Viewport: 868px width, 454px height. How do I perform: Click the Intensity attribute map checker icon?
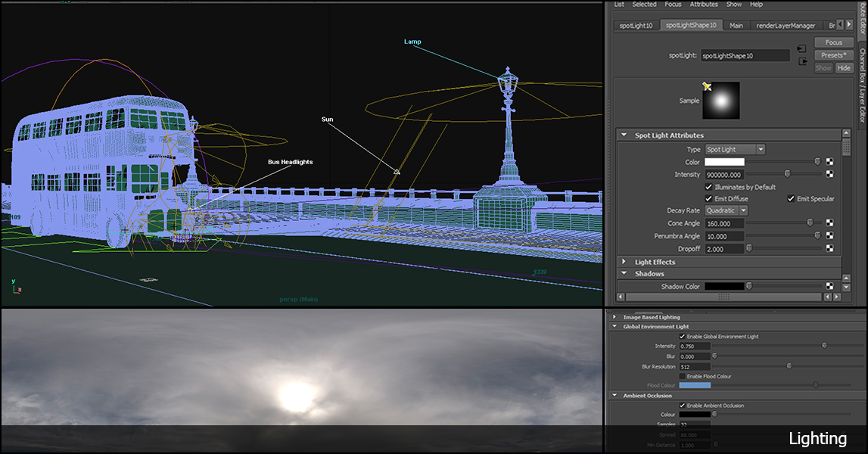pos(829,174)
